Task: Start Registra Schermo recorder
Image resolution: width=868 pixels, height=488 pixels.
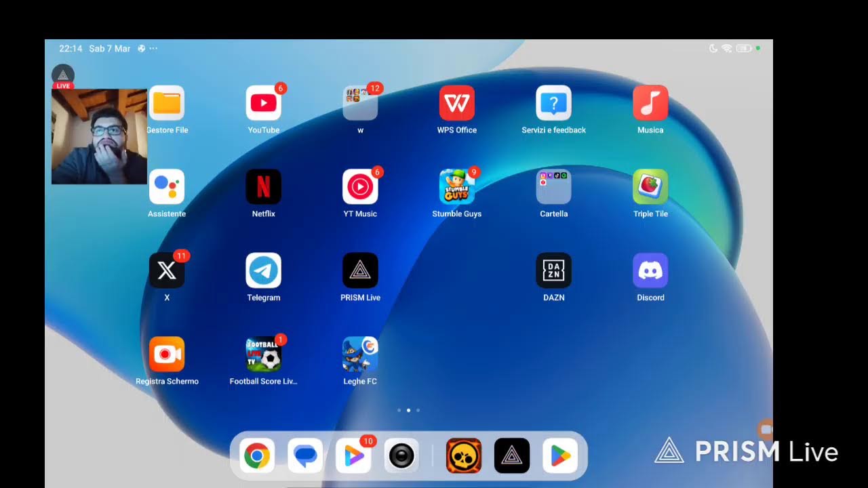Action: pyautogui.click(x=167, y=354)
